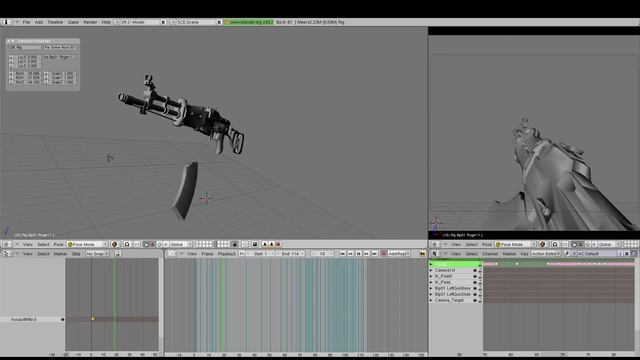Click the copy pose icon
The height and width of the screenshot is (360, 640).
pyautogui.click(x=265, y=244)
